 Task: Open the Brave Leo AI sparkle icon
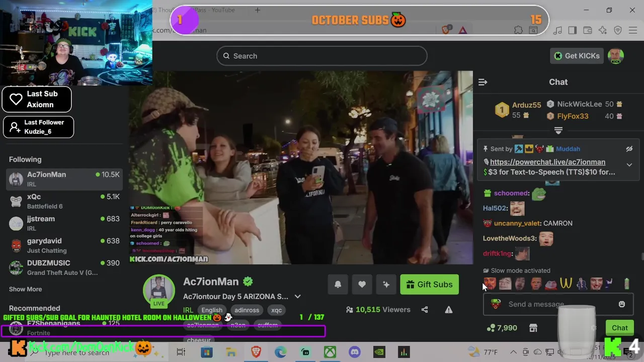603,31
